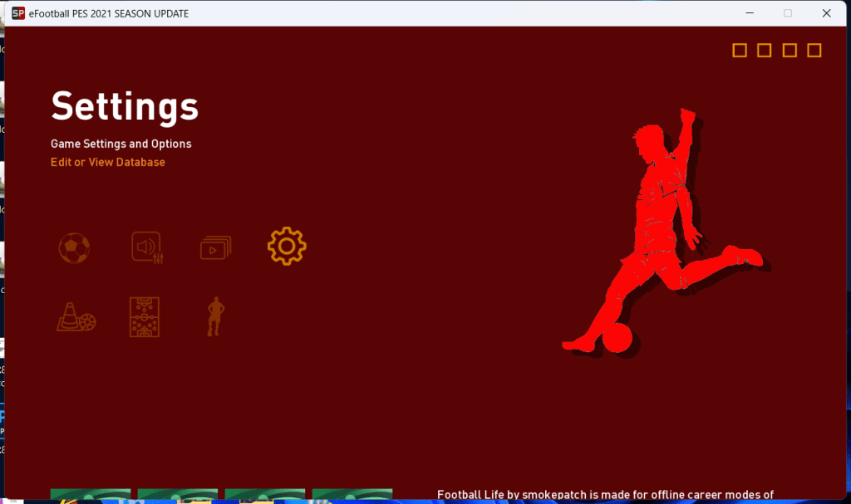Open the tactics pitch formation icon
Viewport: 851px width, 504px height.
(x=145, y=317)
